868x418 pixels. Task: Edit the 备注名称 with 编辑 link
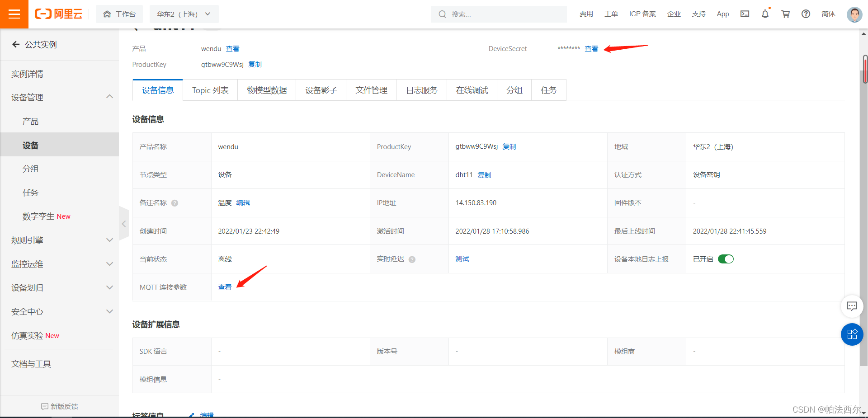tap(243, 203)
